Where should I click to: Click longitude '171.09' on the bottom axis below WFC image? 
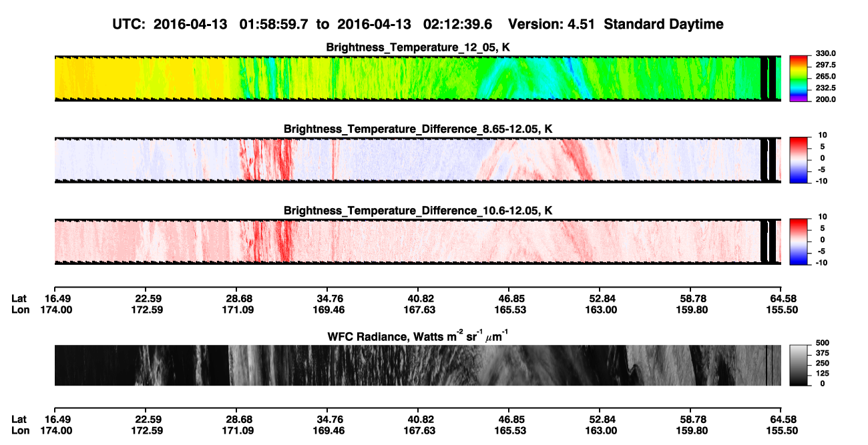pos(239,430)
